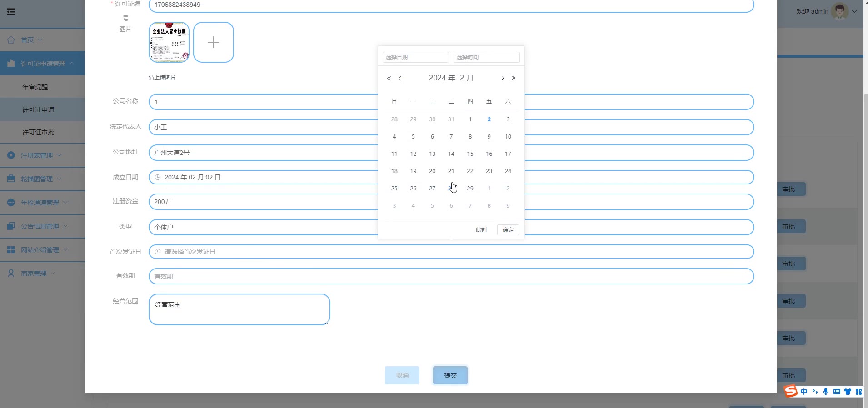This screenshot has width=868, height=408.
Task: Click the 轮播图管理 briefcase icon
Action: (11, 179)
